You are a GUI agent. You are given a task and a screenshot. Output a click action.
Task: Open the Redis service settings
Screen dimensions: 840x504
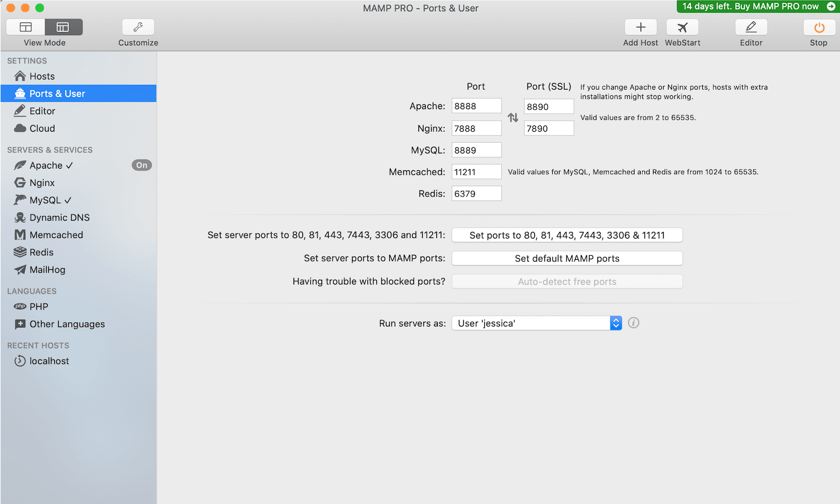click(x=21, y=252)
